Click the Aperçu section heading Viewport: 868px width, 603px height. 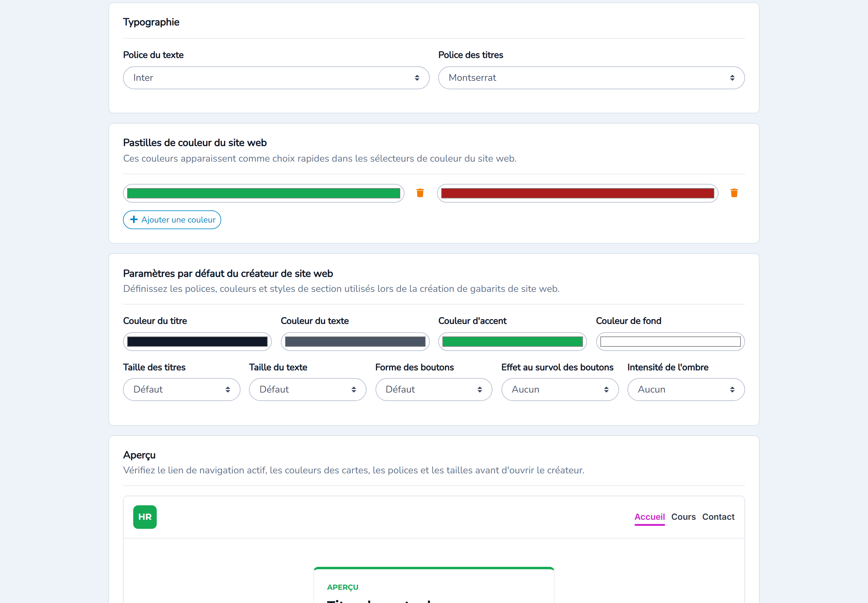pos(139,455)
